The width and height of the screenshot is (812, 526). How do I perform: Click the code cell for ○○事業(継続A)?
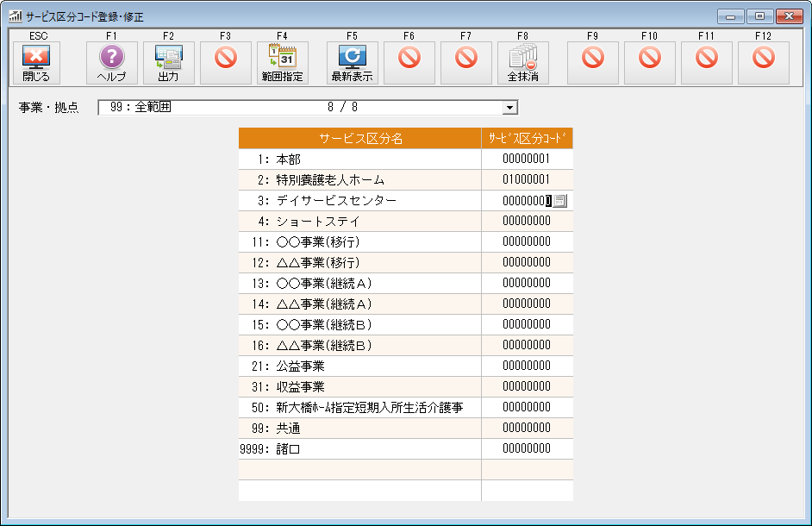[x=528, y=284]
